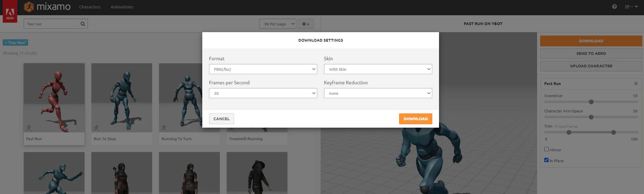This screenshot has width=644, height=194.
Task: Click the Download button in the dialog
Action: point(416,119)
